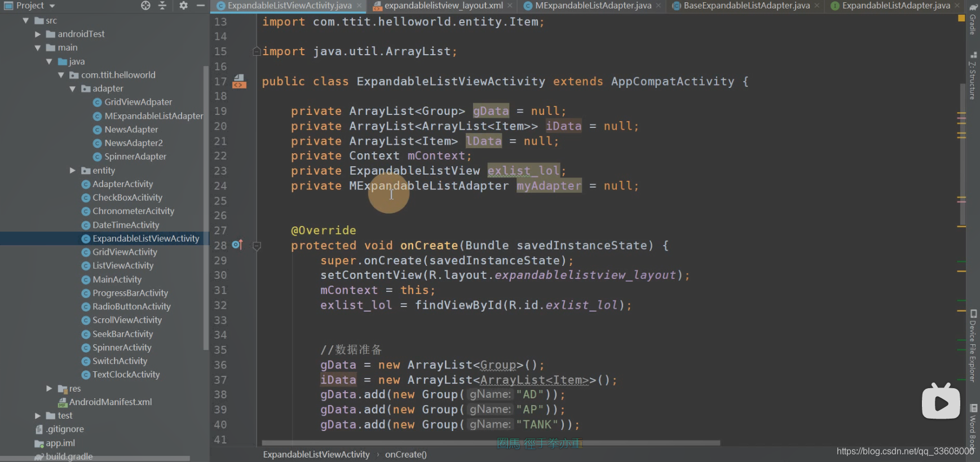Image resolution: width=980 pixels, height=462 pixels.
Task: Click the editor horizontal scrollbar
Action: [x=491, y=443]
